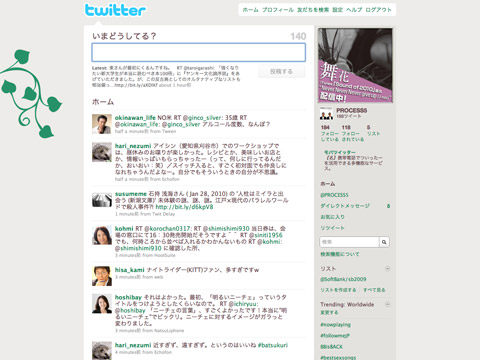
Task: Click susumeme's avatar image
Action: tap(102, 200)
